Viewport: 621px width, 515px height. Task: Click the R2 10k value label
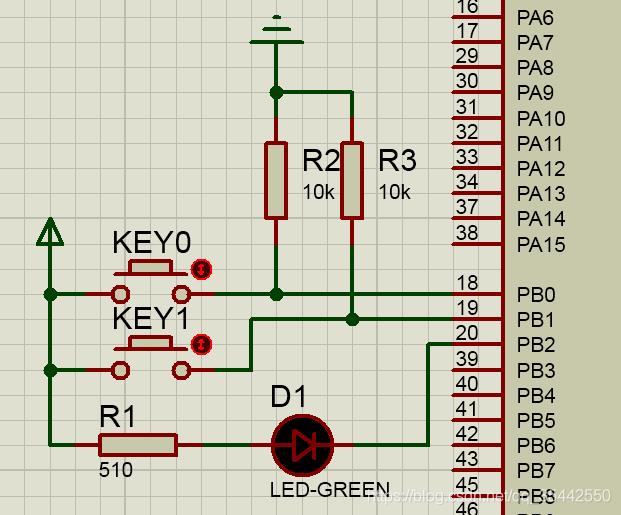click(318, 192)
